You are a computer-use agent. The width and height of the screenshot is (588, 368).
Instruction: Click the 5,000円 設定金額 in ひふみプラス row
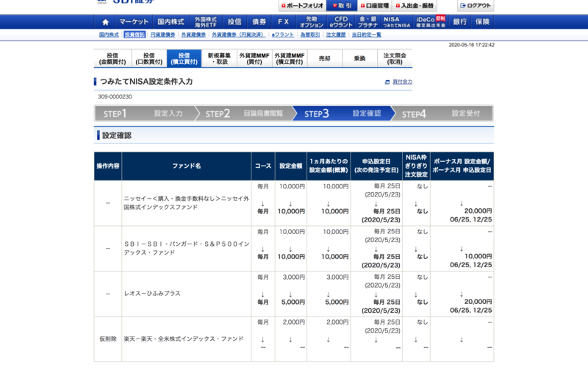coord(293,302)
